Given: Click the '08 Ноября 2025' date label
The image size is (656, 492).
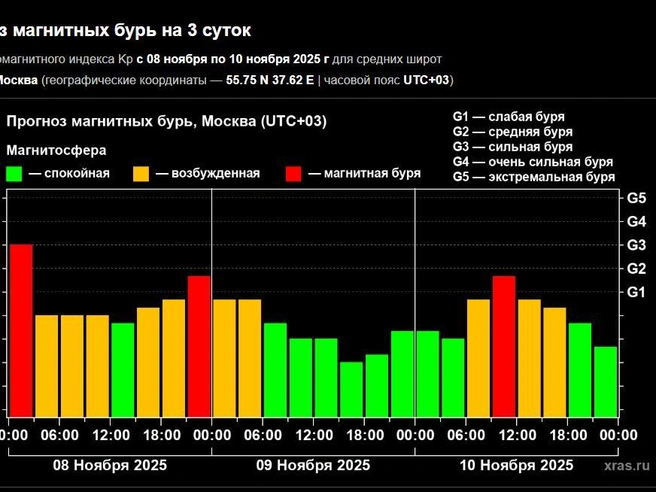Looking at the screenshot, I should (110, 465).
